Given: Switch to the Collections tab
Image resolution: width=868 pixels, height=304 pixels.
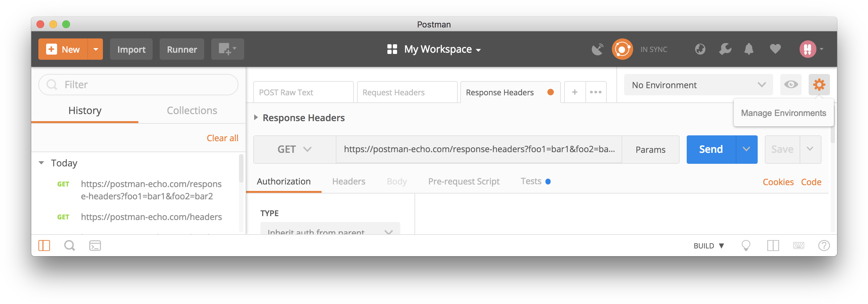Looking at the screenshot, I should tap(192, 111).
